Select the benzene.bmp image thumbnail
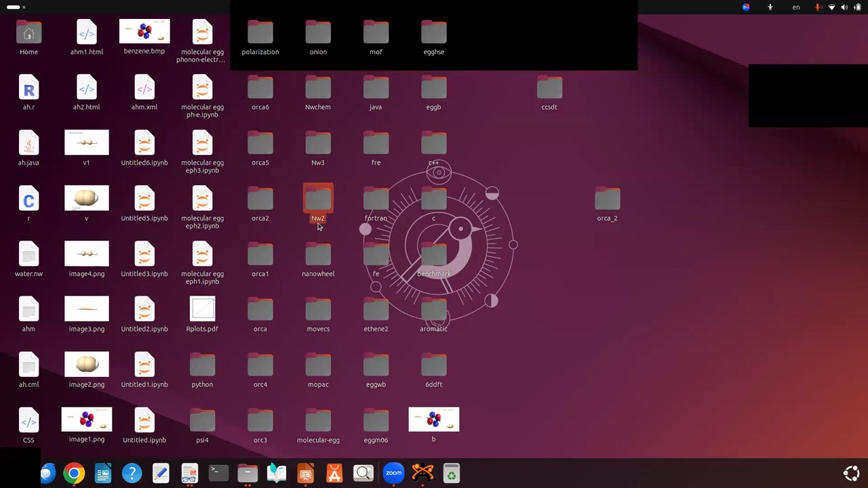868x488 pixels. coord(144,32)
